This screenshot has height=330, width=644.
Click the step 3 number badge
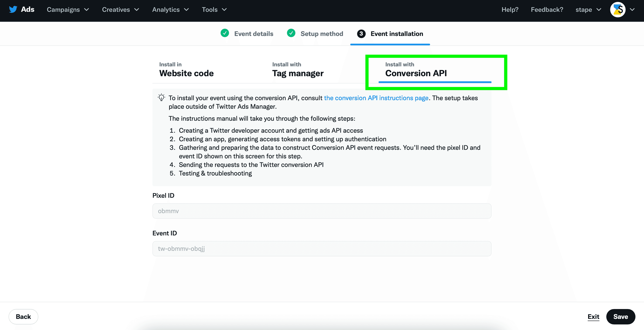[361, 33]
